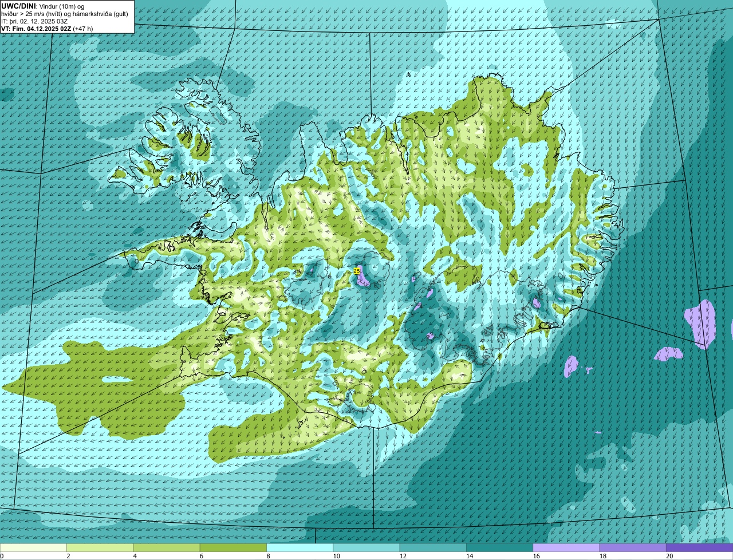This screenshot has height=560, width=733.
Task: Click the legend value 6
Action: [x=202, y=556]
